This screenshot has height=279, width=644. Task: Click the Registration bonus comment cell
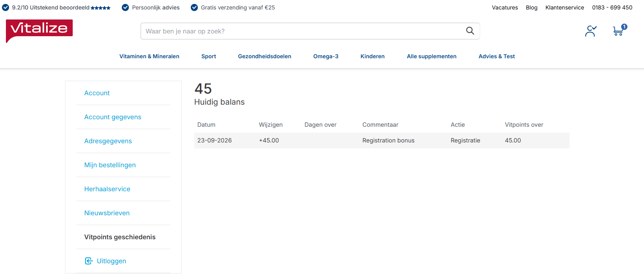pos(388,140)
